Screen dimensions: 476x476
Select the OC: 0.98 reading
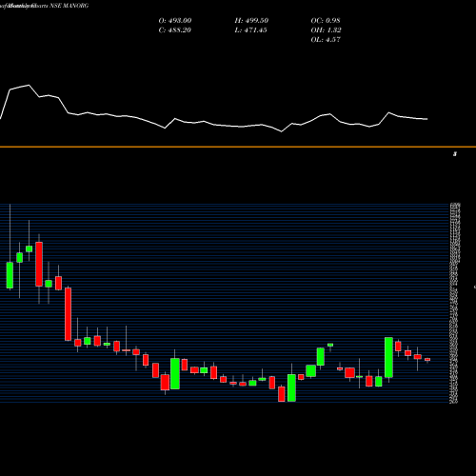(x=326, y=21)
